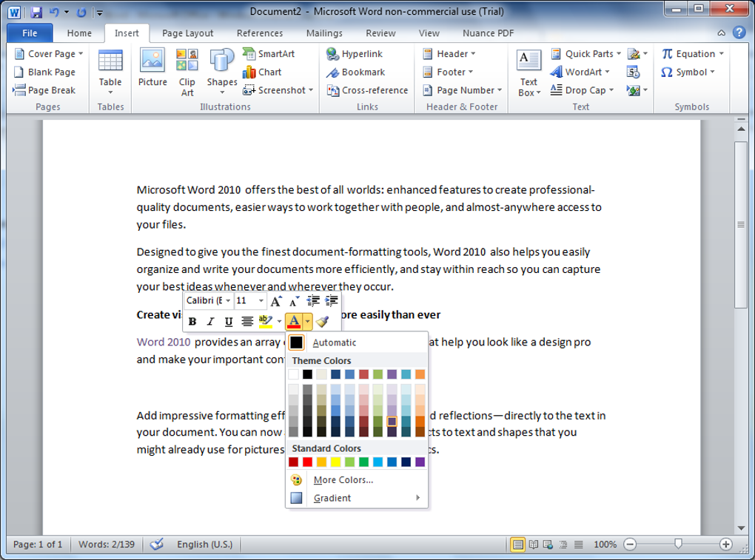Open the Footer dropdown
The height and width of the screenshot is (560, 755).
447,72
